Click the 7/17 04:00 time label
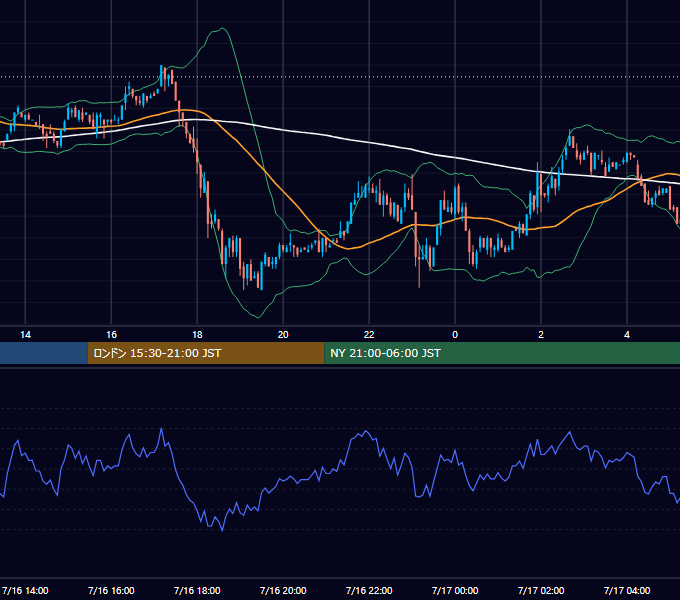Image resolution: width=680 pixels, height=600 pixels. click(x=627, y=590)
